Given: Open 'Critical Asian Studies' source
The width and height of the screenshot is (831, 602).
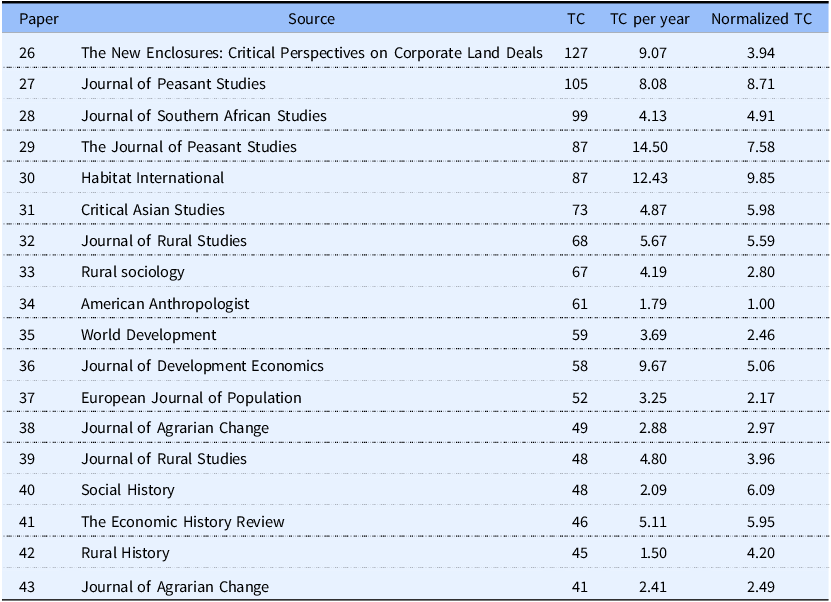Looking at the screenshot, I should [x=152, y=210].
